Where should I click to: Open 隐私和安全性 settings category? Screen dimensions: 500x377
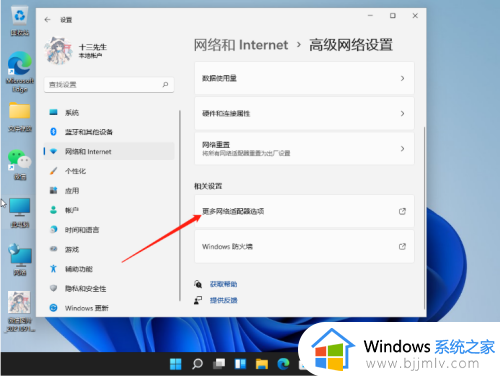(109, 288)
